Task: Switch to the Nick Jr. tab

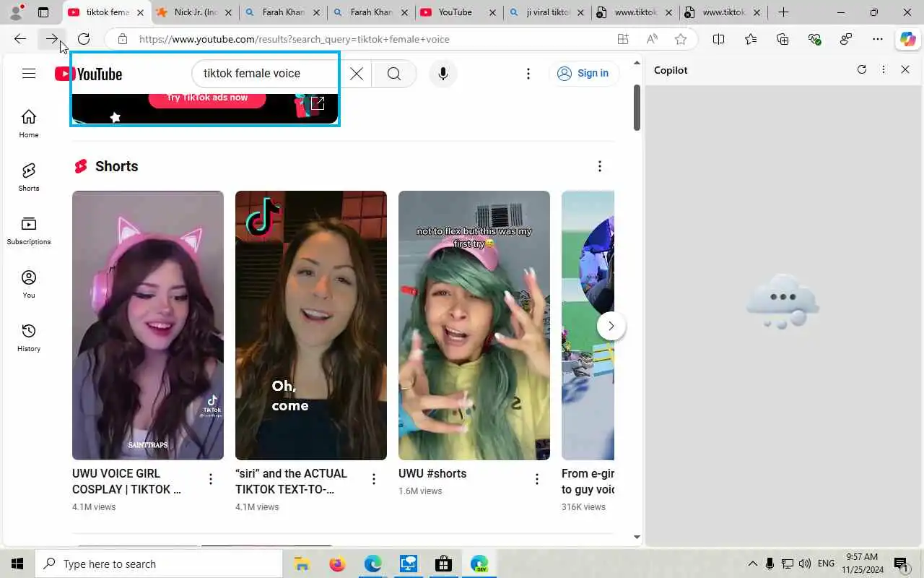Action: coord(195,12)
